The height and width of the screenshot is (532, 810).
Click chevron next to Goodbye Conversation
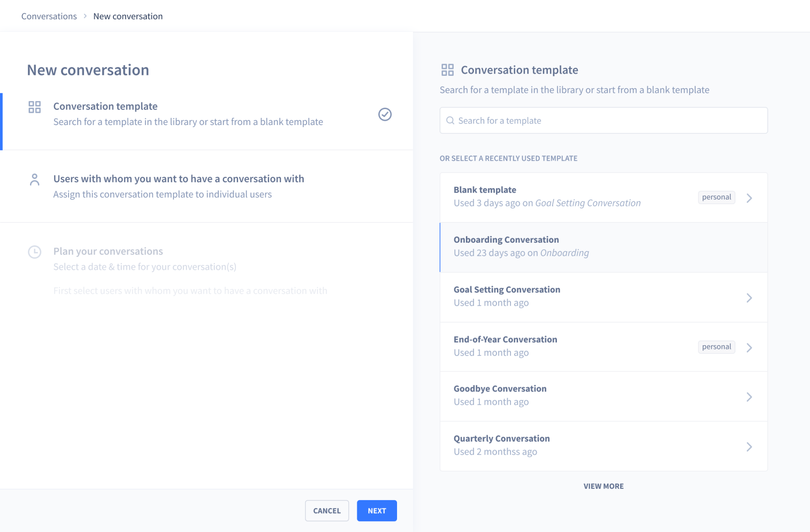(749, 397)
